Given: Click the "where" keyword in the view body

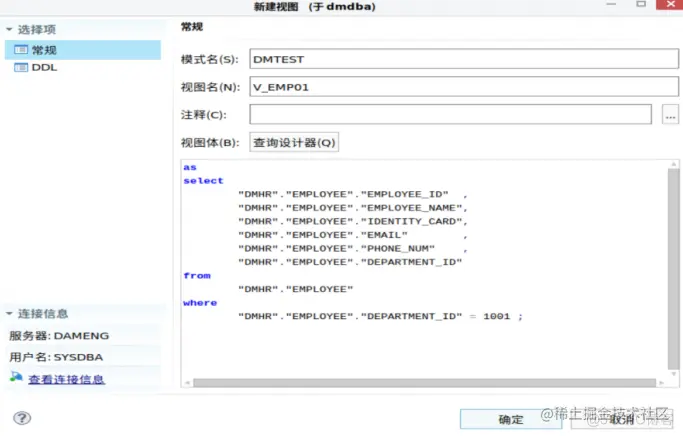Looking at the screenshot, I should (200, 303).
